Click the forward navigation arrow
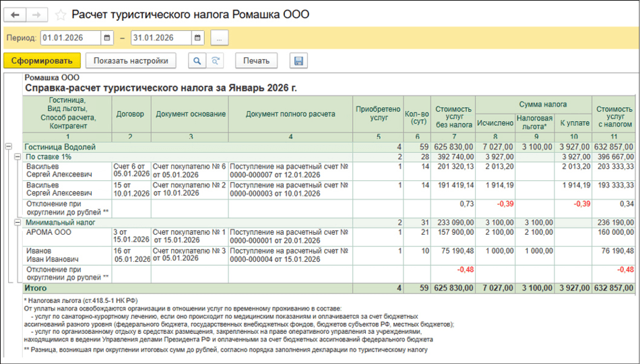Image resolution: width=640 pixels, height=364 pixels. click(37, 14)
